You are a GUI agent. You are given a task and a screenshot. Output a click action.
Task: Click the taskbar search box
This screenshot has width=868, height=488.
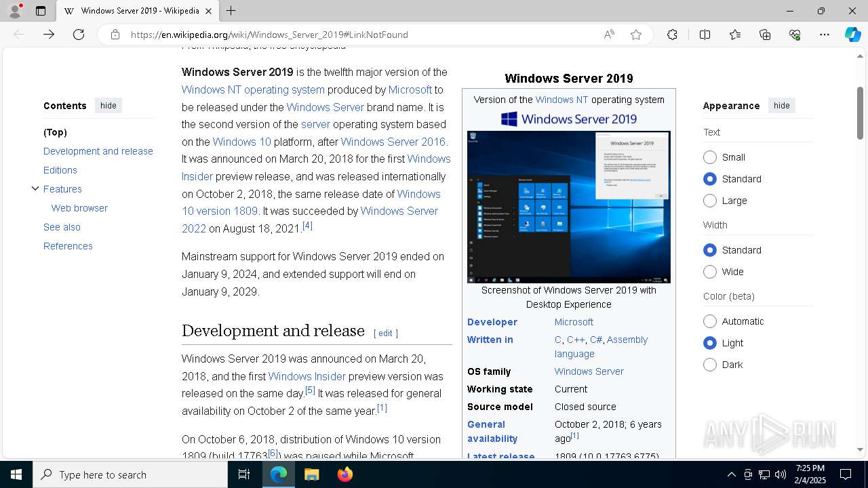tap(130, 474)
